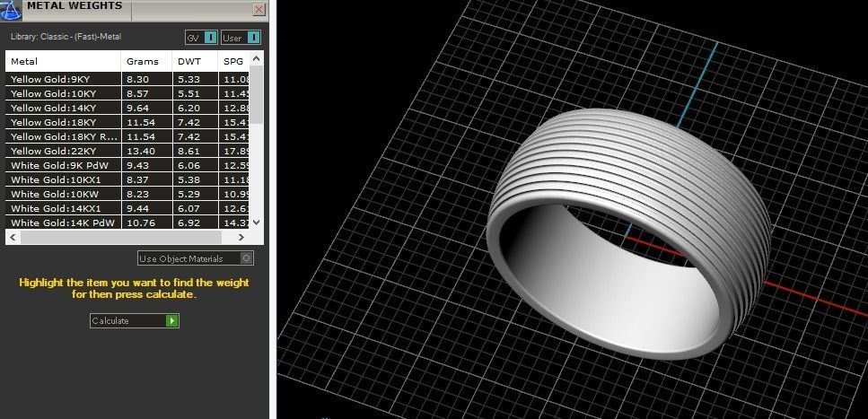Select the Yellow Gold:14KY row
This screenshot has height=419, width=868.
pos(127,108)
